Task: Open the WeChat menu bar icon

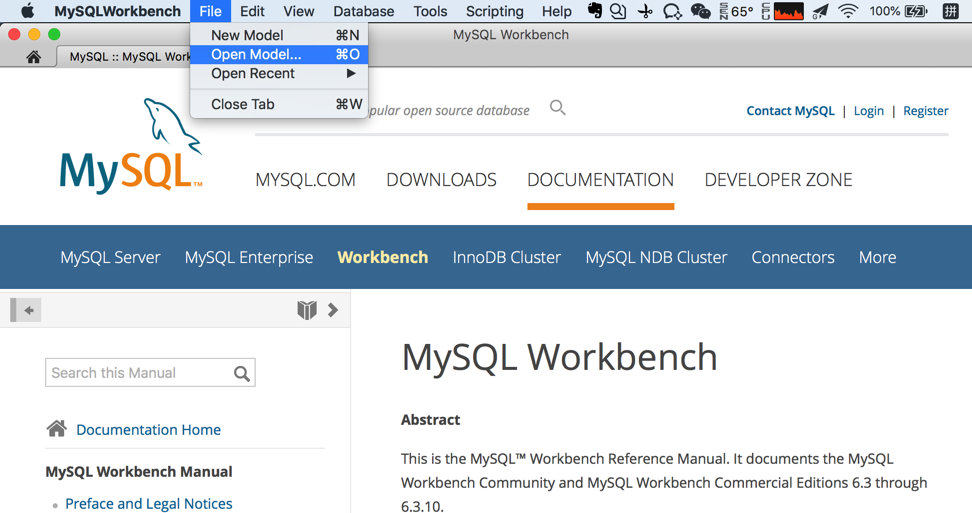Action: 700,11
